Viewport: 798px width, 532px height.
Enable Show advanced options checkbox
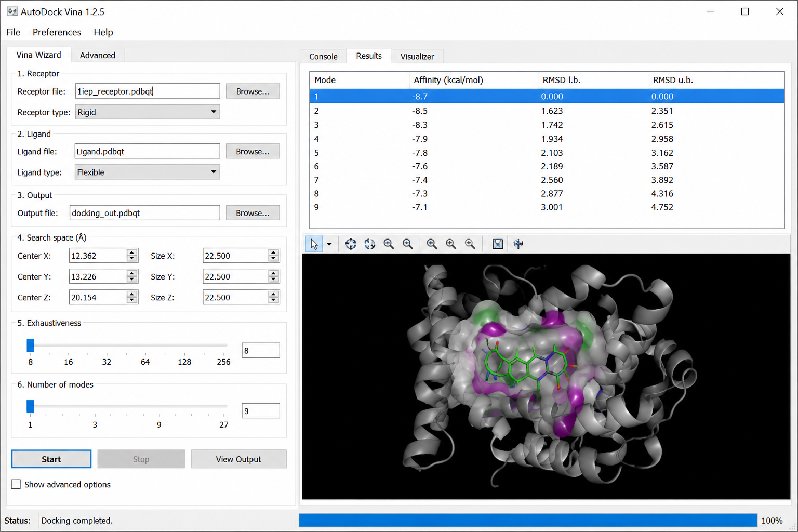tap(16, 484)
